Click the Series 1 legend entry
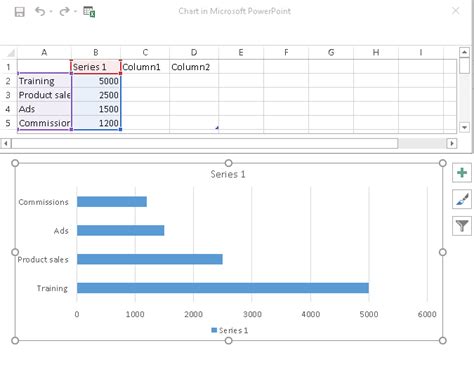The height and width of the screenshot is (369, 474). point(230,330)
